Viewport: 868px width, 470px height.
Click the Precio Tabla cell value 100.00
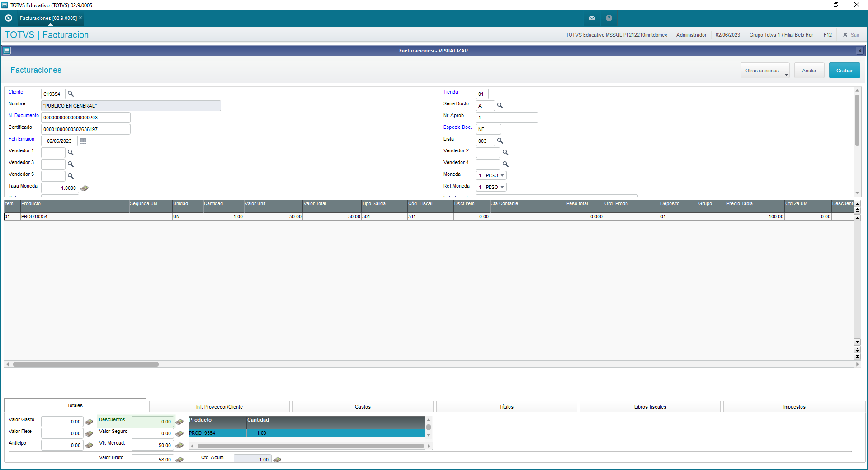coord(755,216)
